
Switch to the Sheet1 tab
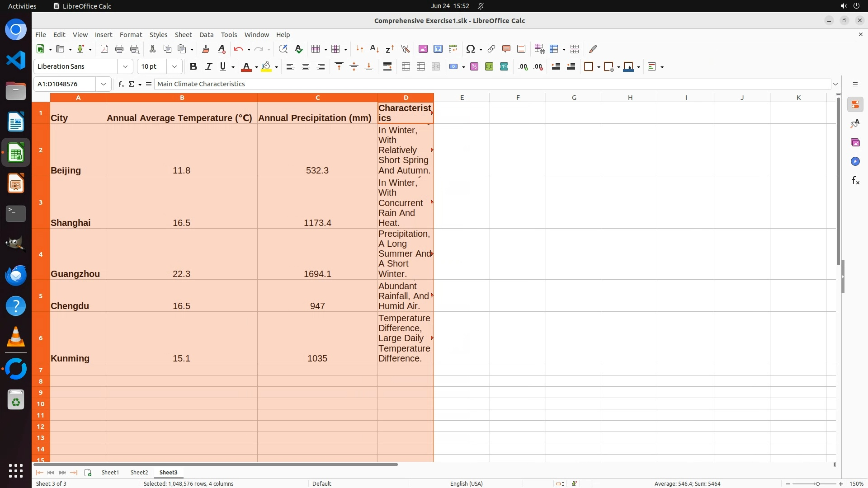[x=110, y=472]
